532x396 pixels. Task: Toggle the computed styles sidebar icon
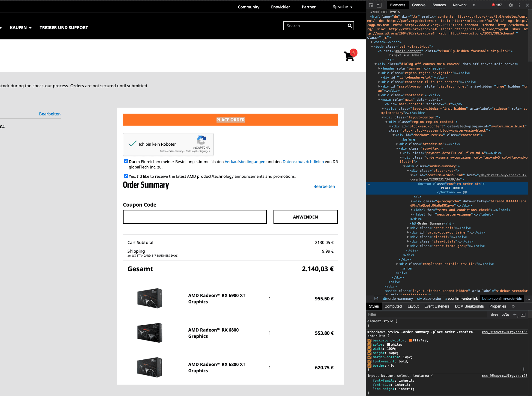tap(523, 314)
